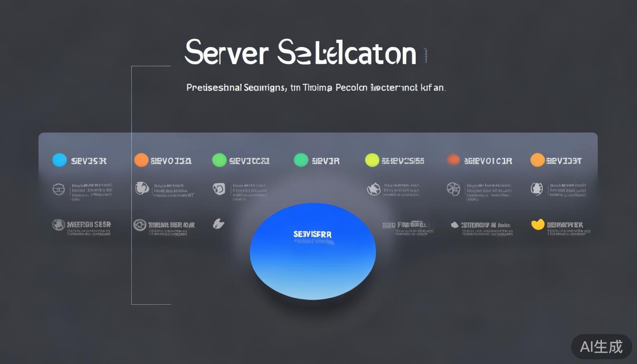Viewport: 637px width, 364px height.
Task: Select the globe icon in the bottom-left of the panel
Action: pos(58,225)
